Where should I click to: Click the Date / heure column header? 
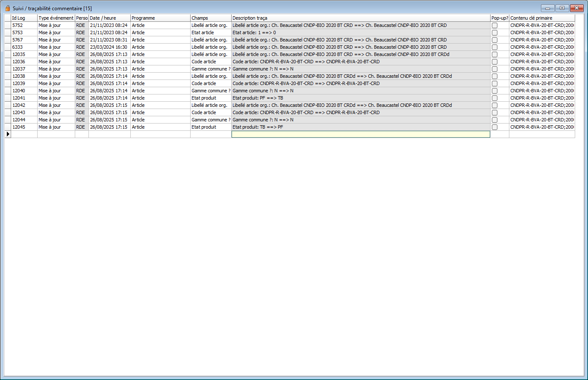coord(109,18)
